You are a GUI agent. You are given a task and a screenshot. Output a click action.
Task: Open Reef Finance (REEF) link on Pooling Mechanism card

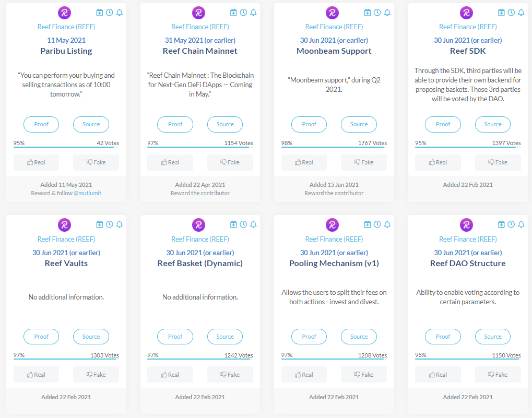[334, 239]
